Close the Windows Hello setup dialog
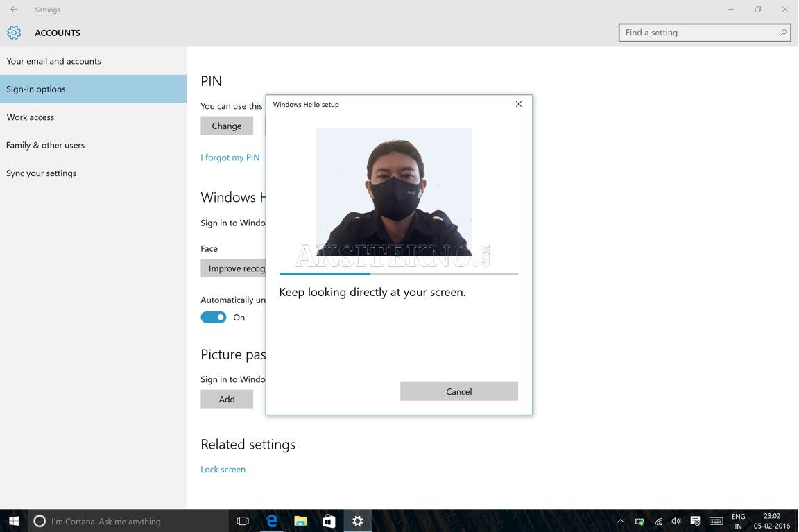799x532 pixels. 518,104
